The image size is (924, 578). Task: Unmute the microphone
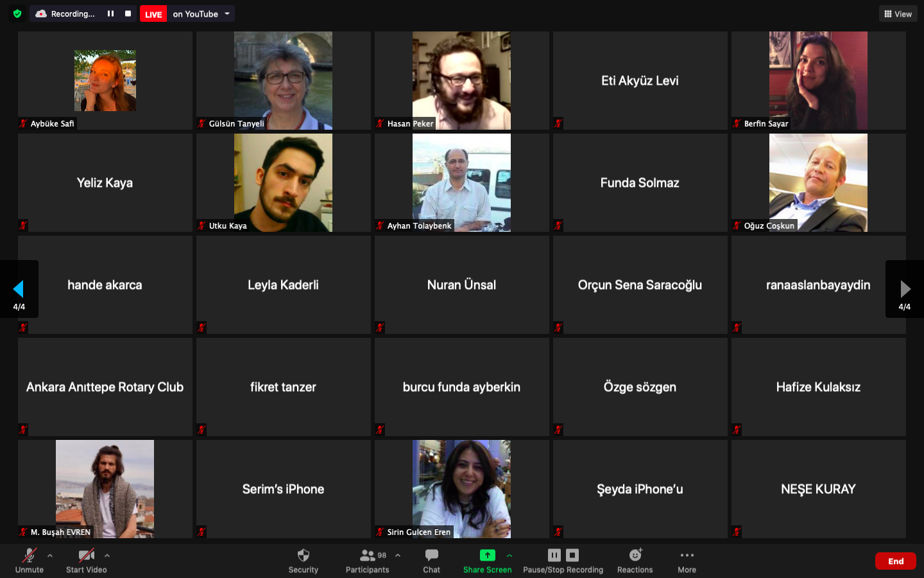(x=30, y=560)
